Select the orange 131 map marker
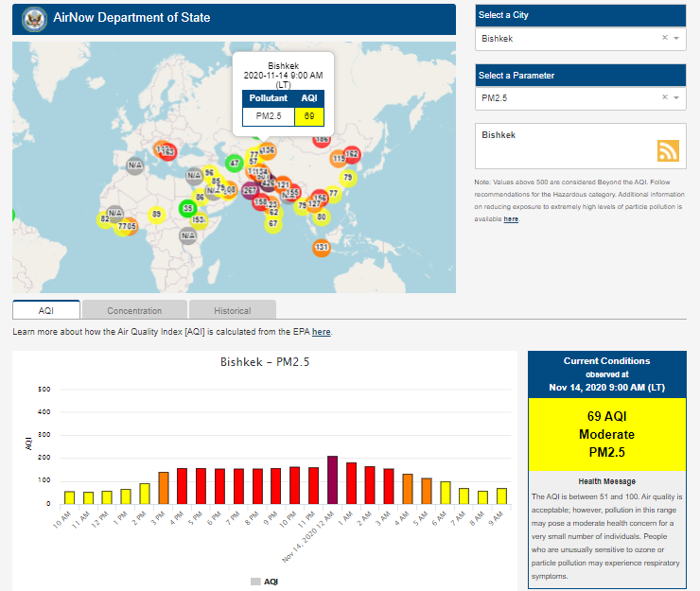The image size is (700, 591). tap(322, 248)
